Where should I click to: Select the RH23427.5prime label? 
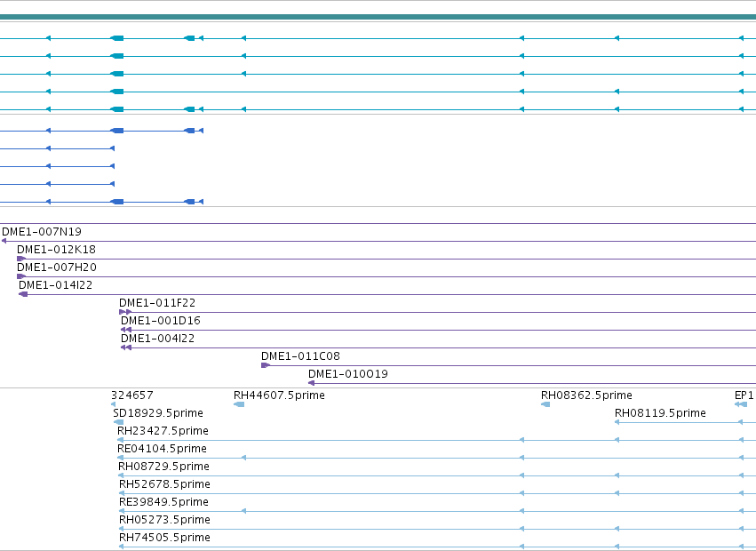click(163, 431)
